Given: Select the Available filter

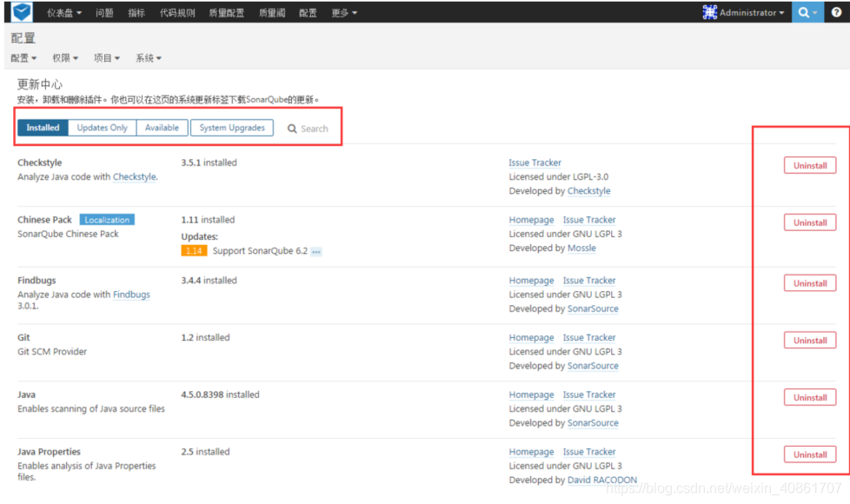Looking at the screenshot, I should point(162,128).
